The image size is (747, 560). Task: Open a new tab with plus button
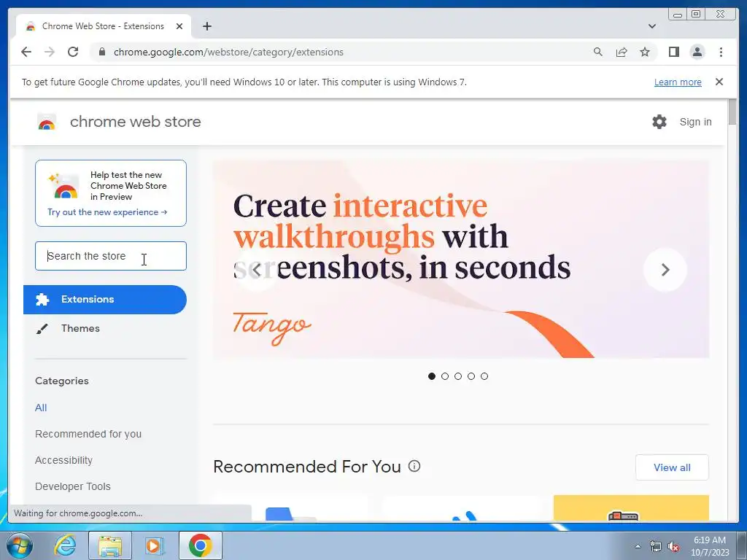click(206, 26)
